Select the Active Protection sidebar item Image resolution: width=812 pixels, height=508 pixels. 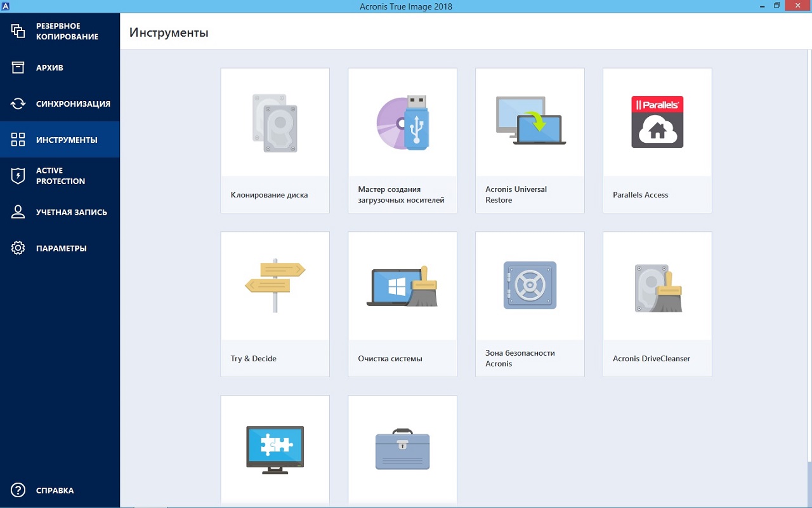click(x=60, y=176)
